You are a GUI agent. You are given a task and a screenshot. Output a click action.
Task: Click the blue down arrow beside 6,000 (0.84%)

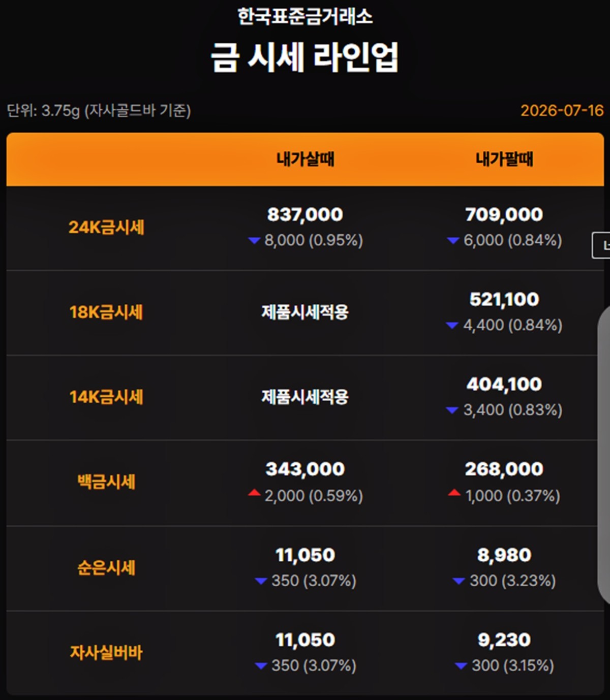pos(453,241)
